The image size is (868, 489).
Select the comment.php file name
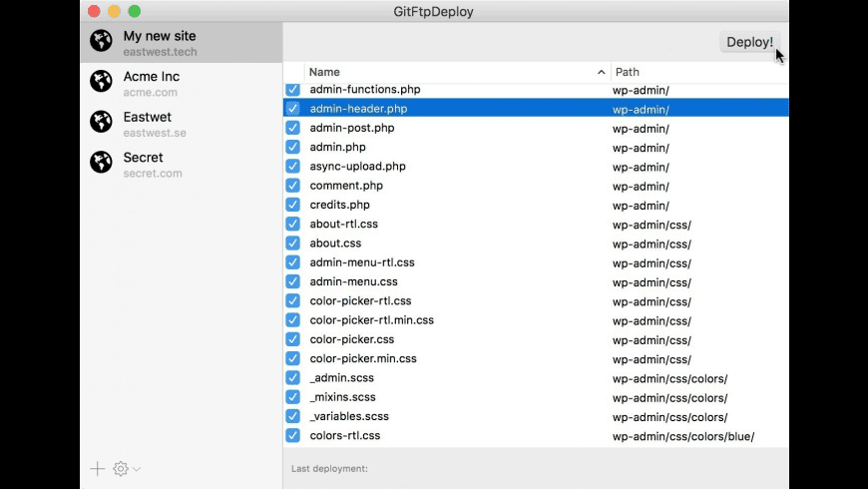(346, 186)
